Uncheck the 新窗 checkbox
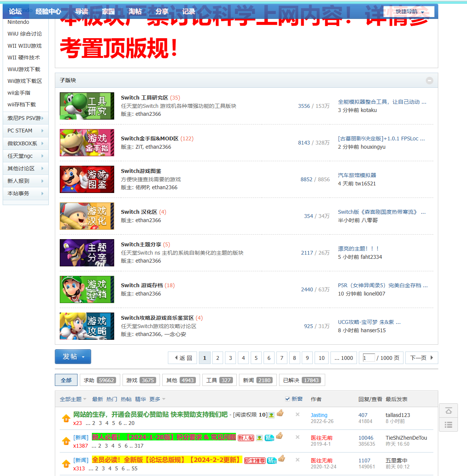467x476 pixels. tap(287, 398)
